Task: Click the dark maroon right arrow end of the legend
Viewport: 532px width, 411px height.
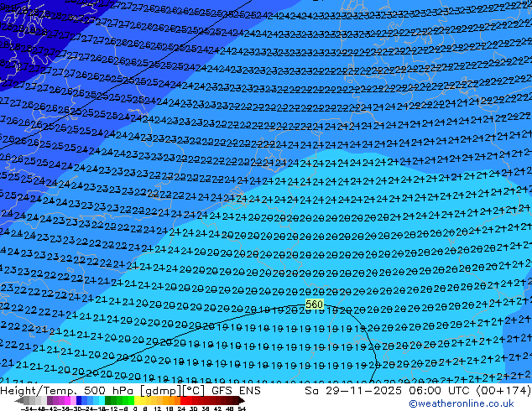Action: [242, 401]
